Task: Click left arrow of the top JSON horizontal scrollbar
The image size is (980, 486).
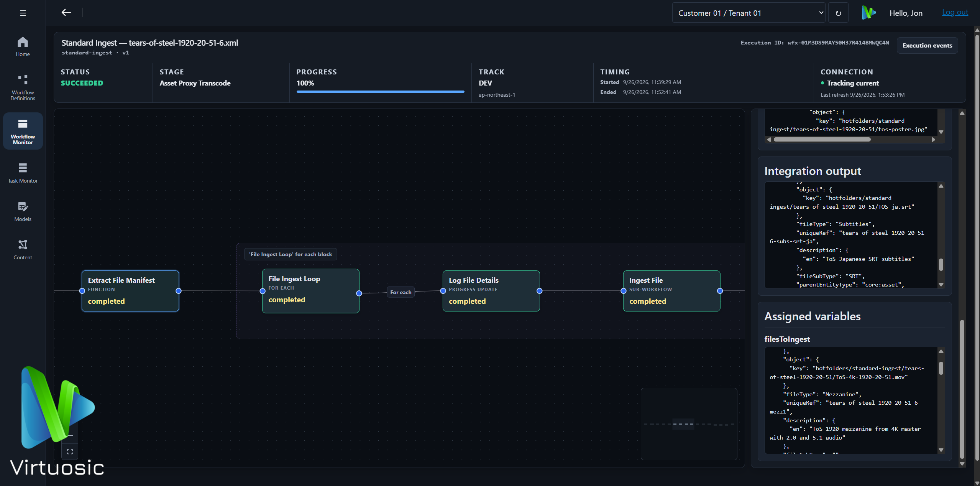Action: [x=769, y=140]
